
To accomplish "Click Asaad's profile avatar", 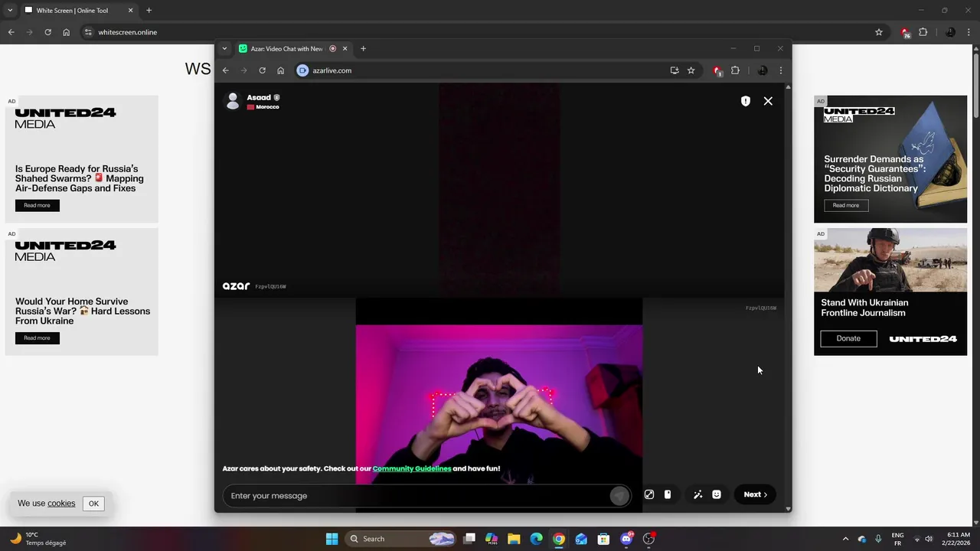I will [232, 101].
